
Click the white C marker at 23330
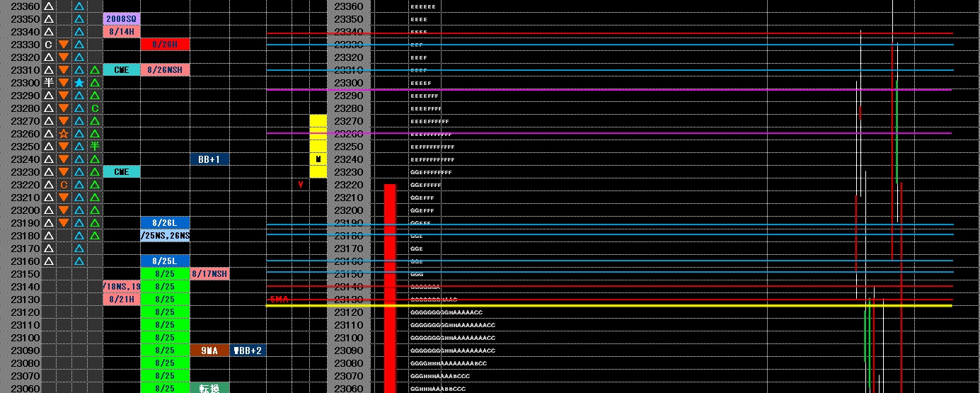pos(48,45)
